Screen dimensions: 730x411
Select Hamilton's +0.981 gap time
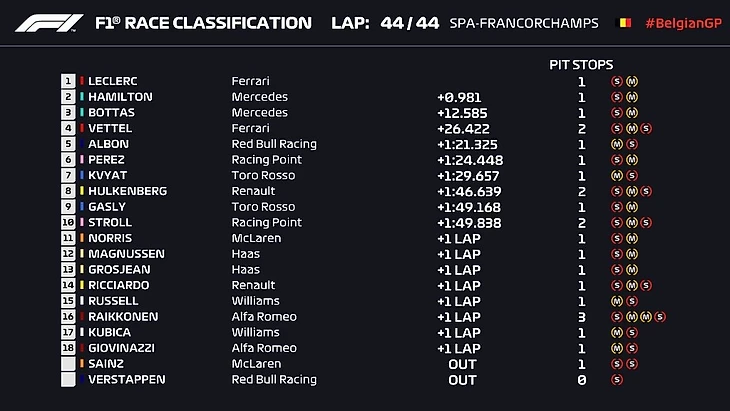point(458,97)
